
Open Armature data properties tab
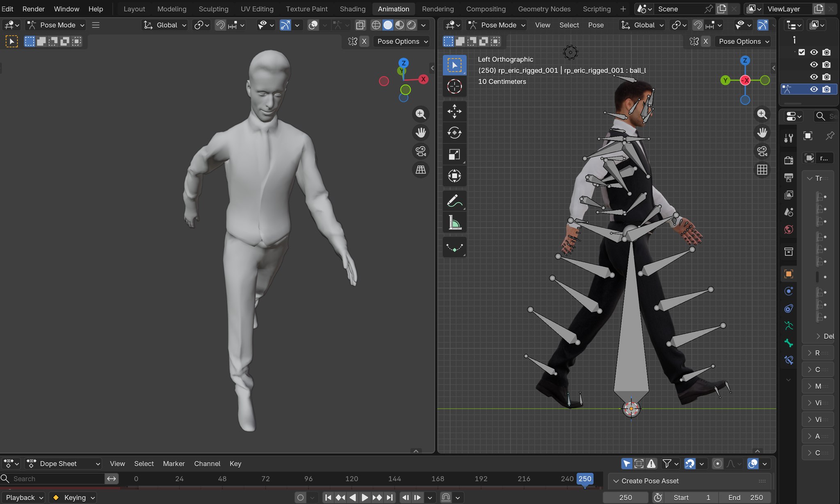point(788,326)
